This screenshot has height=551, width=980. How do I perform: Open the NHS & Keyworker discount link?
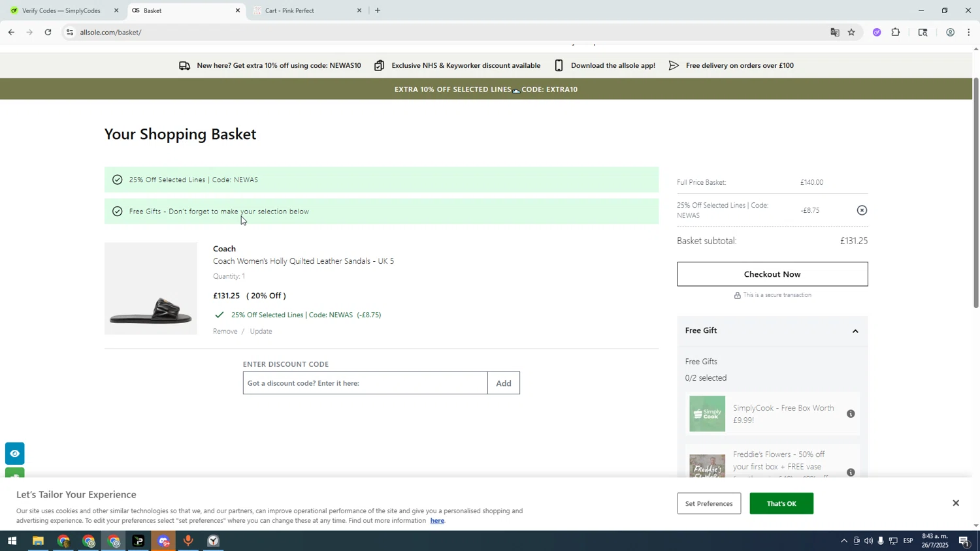click(x=457, y=65)
